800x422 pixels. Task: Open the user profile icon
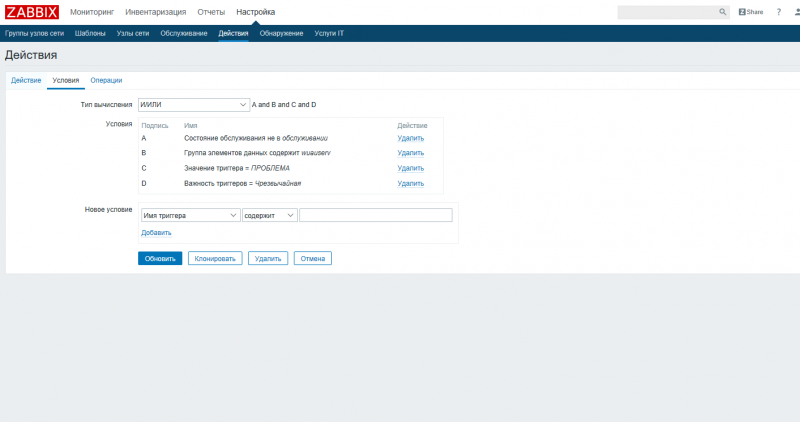coord(797,12)
